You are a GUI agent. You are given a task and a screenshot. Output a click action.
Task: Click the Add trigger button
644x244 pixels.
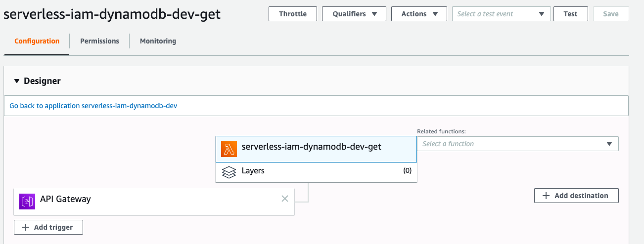tap(48, 227)
